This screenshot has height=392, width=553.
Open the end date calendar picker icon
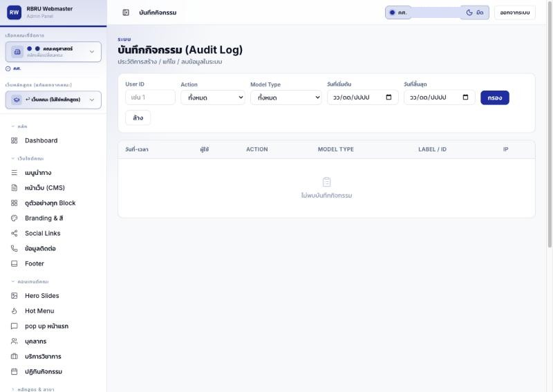(x=465, y=97)
